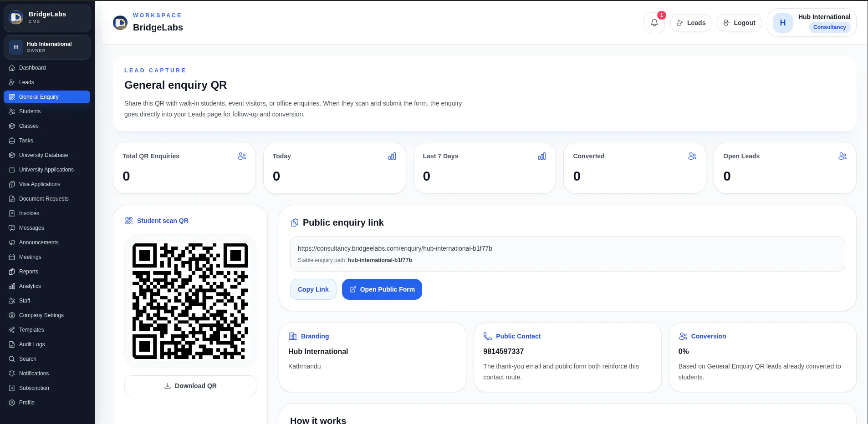The width and height of the screenshot is (868, 424).
Task: Click the Consultancy badge in header
Action: point(829,27)
